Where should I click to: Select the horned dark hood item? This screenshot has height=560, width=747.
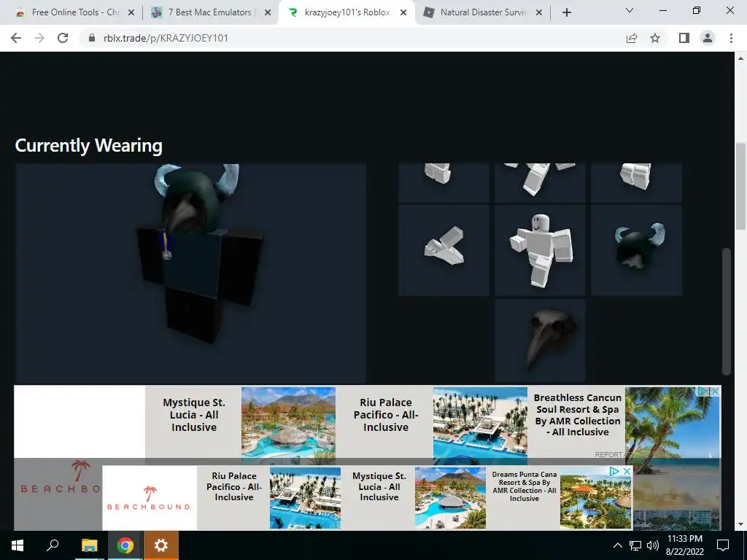pyautogui.click(x=636, y=251)
